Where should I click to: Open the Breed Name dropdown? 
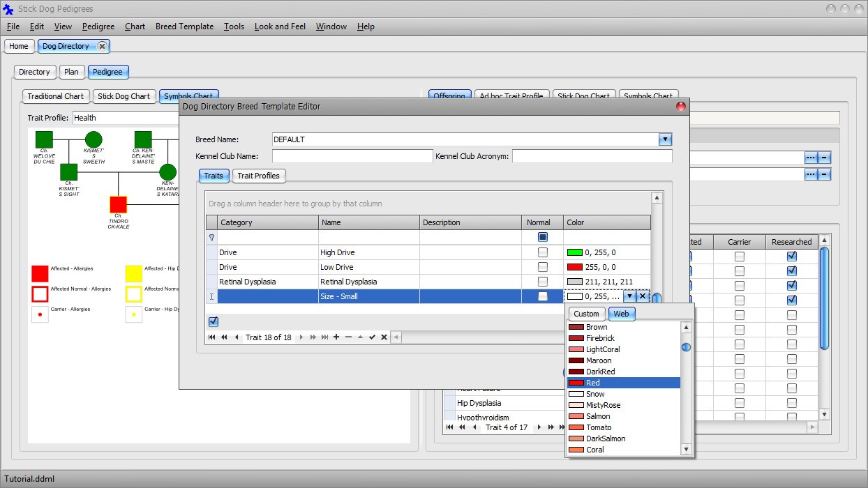[665, 139]
